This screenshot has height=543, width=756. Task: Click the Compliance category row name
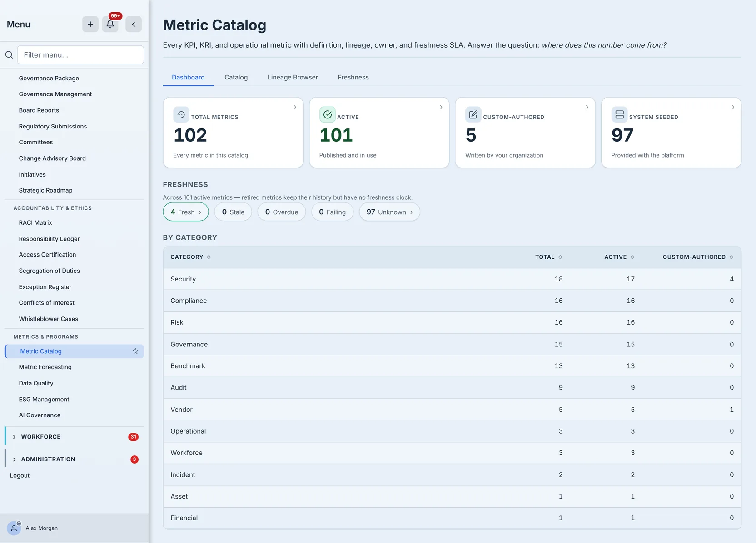click(x=189, y=301)
